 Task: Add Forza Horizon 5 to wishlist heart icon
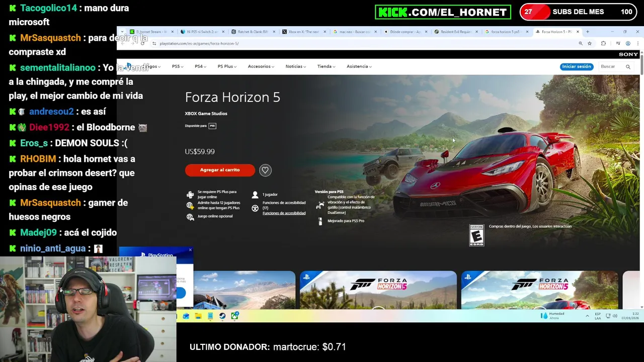265,170
